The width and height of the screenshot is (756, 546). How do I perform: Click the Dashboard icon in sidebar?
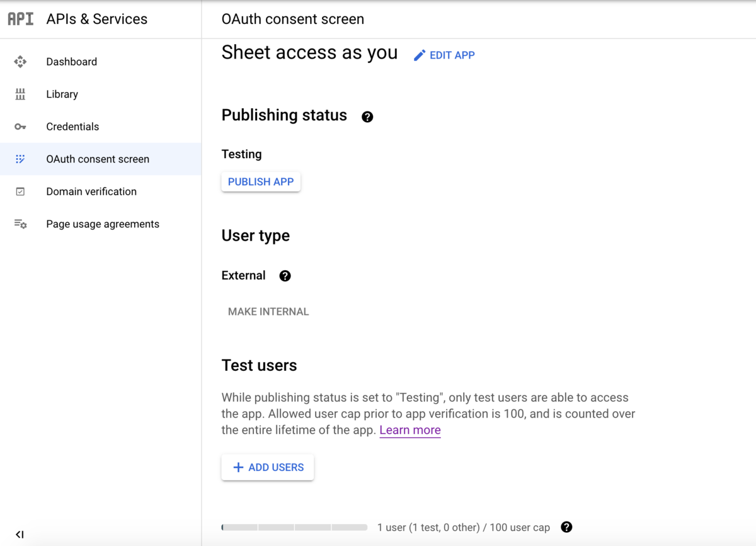(x=20, y=62)
